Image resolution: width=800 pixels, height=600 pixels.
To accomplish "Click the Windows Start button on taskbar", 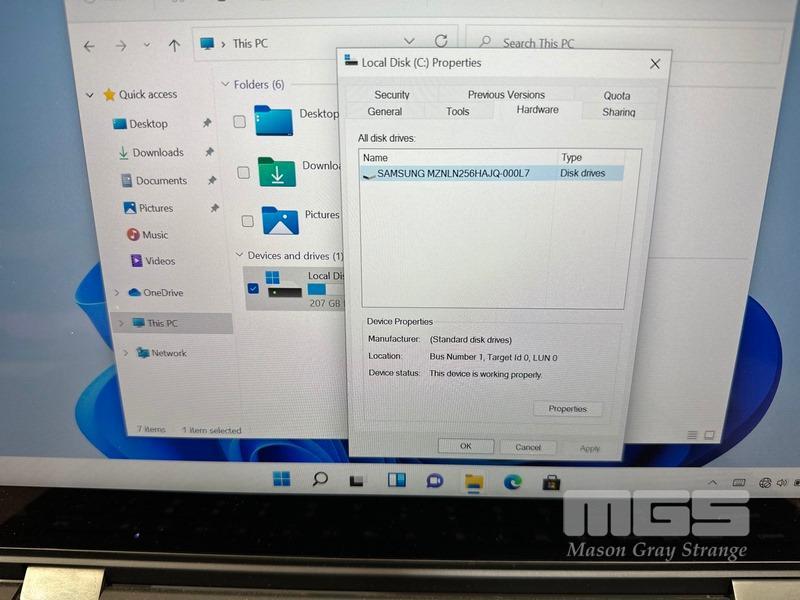I will pos(282,480).
